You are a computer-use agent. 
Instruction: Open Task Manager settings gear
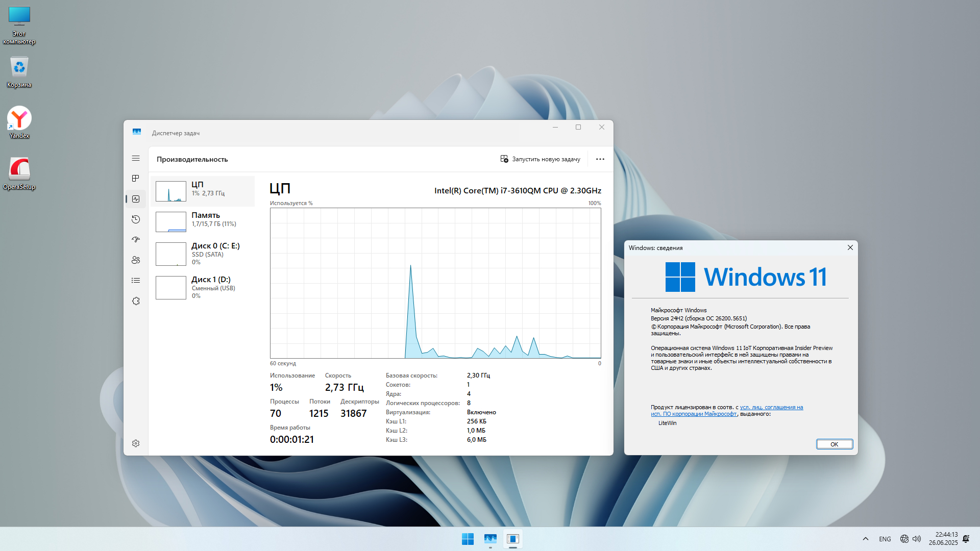click(x=136, y=443)
